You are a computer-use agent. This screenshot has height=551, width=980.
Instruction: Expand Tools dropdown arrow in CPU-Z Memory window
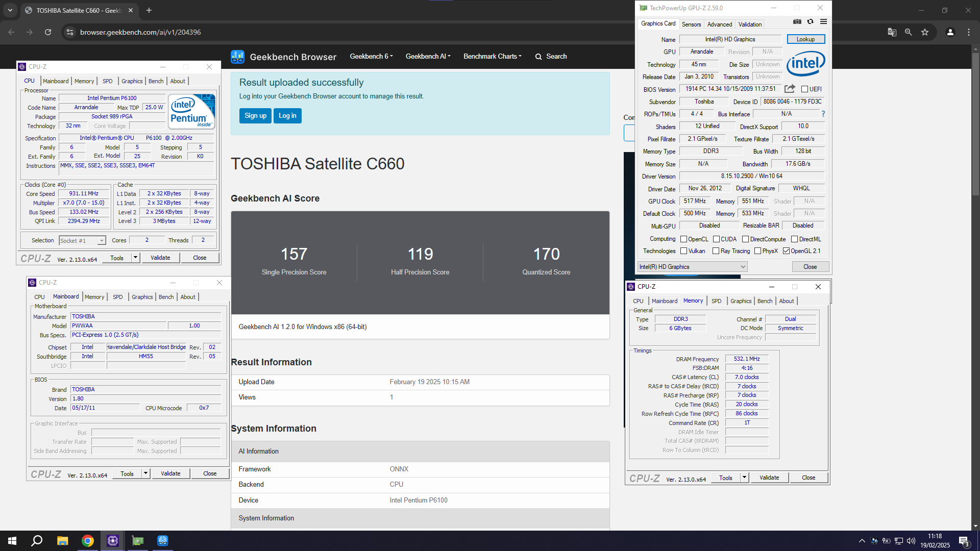coord(745,478)
